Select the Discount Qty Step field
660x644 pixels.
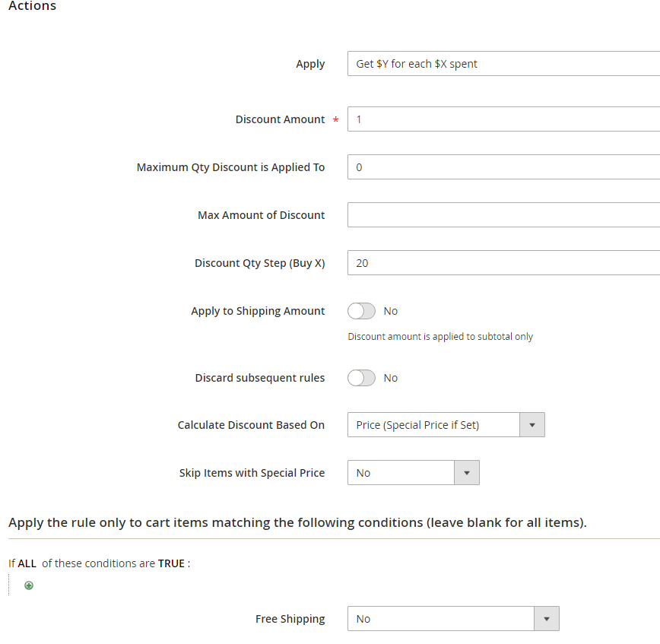pyautogui.click(x=502, y=263)
